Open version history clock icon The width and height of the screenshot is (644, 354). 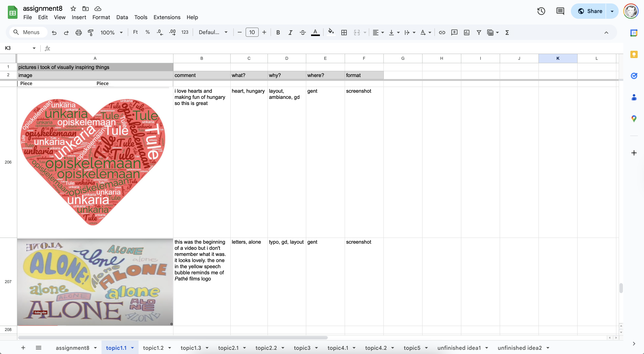pyautogui.click(x=541, y=11)
